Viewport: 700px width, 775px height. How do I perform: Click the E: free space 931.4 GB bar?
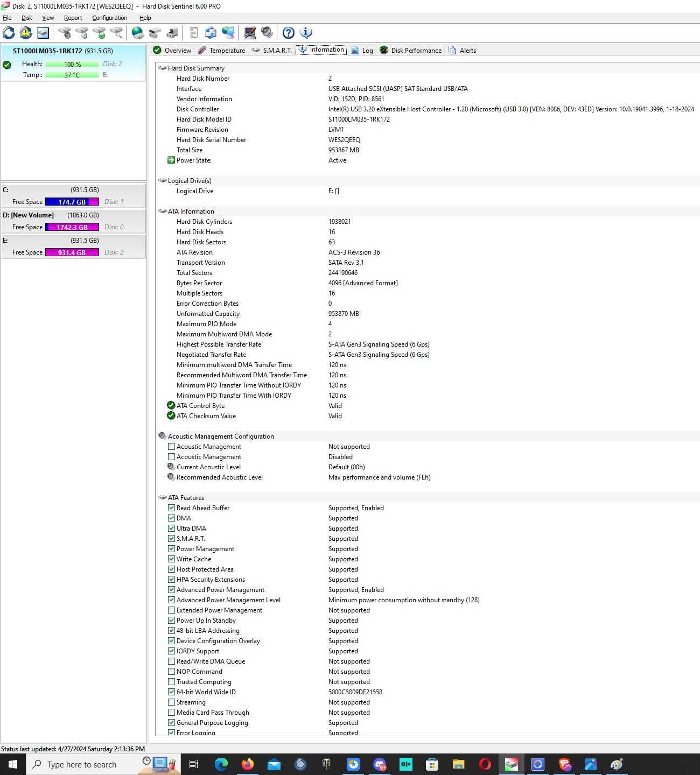click(72, 252)
